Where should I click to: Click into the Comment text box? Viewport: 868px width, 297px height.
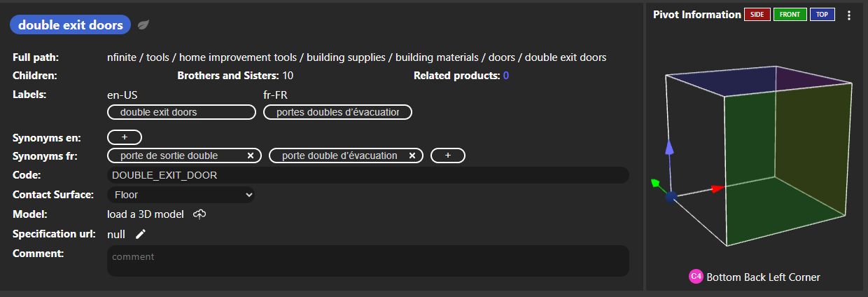[x=368, y=261]
